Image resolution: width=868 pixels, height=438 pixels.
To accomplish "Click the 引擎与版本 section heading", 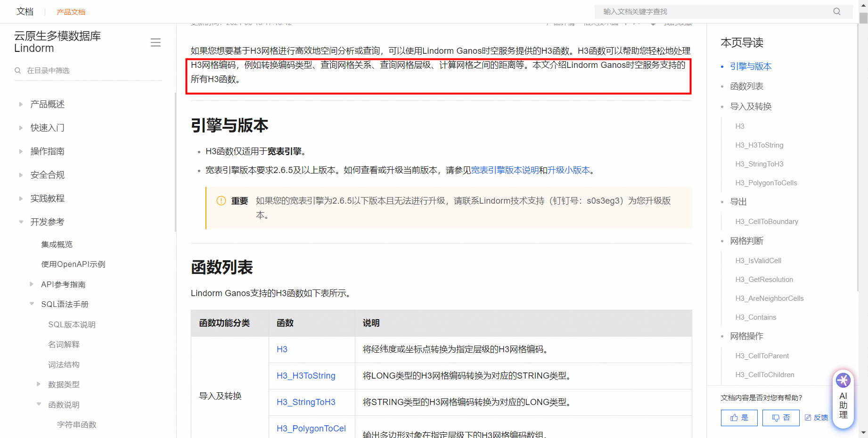I will [x=229, y=125].
